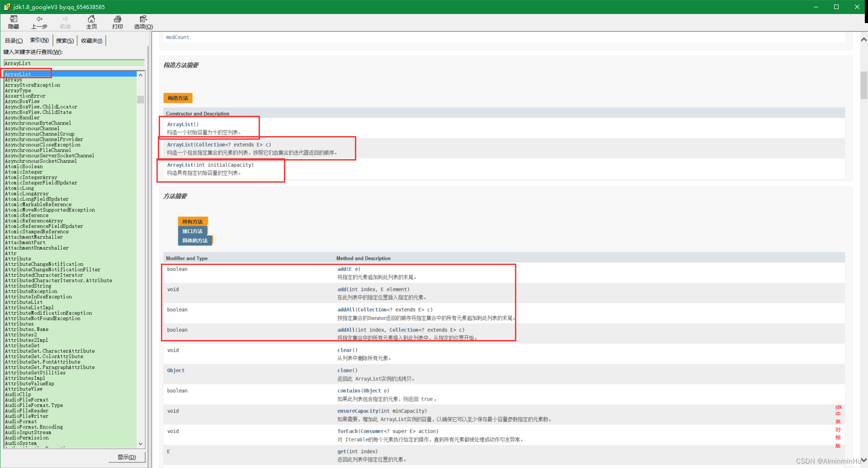The height and width of the screenshot is (468, 868).
Task: Click the app icon in title bar
Action: point(7,7)
